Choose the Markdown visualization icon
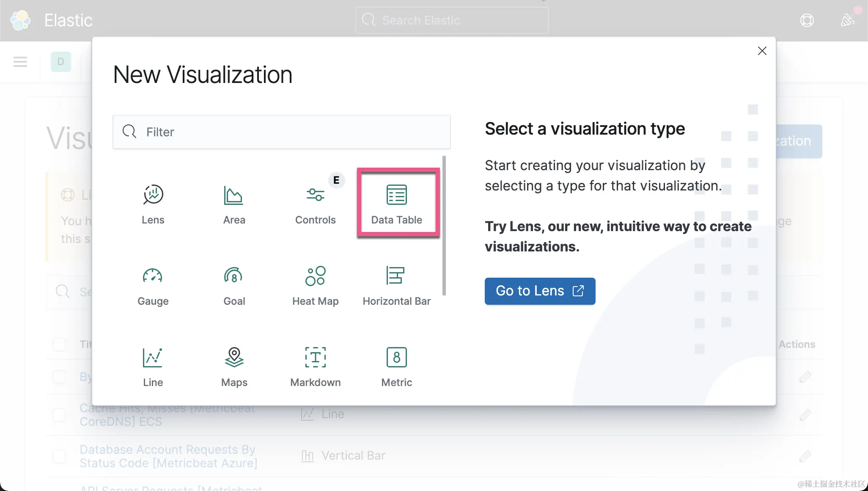Viewport: 868px width, 491px height. click(315, 358)
